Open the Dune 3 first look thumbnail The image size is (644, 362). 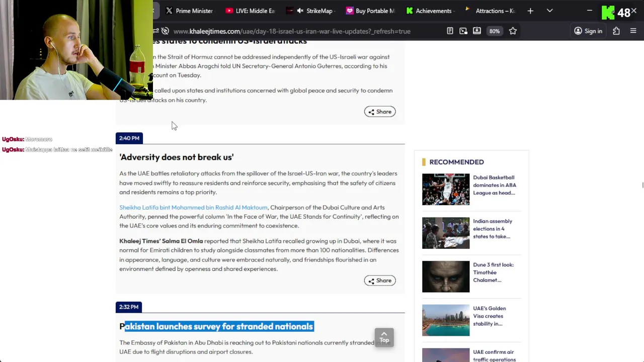(446, 277)
